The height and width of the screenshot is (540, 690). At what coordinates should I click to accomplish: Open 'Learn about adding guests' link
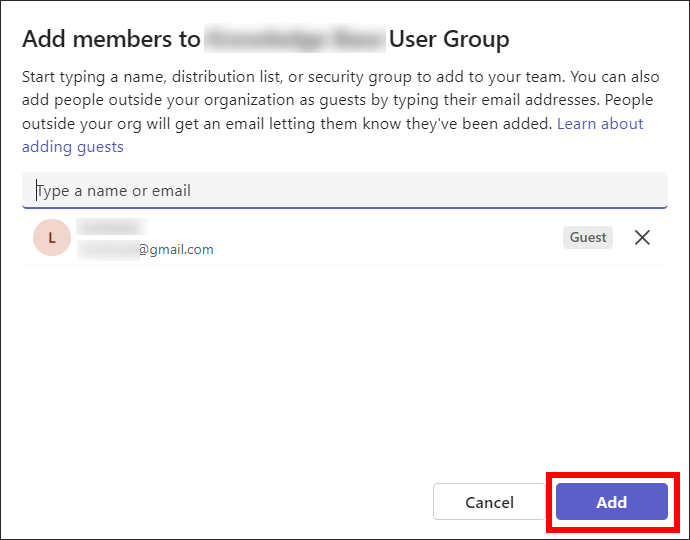pos(600,124)
